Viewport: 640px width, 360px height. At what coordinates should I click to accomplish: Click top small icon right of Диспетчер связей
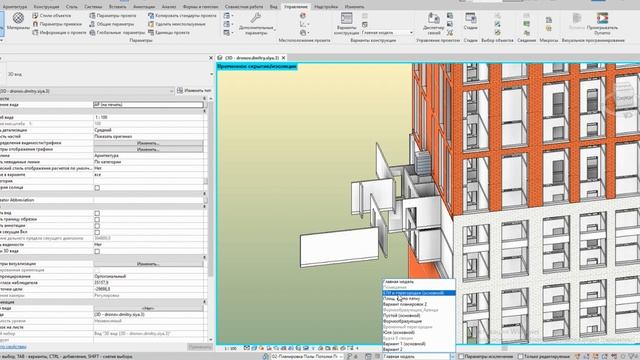coord(450,16)
